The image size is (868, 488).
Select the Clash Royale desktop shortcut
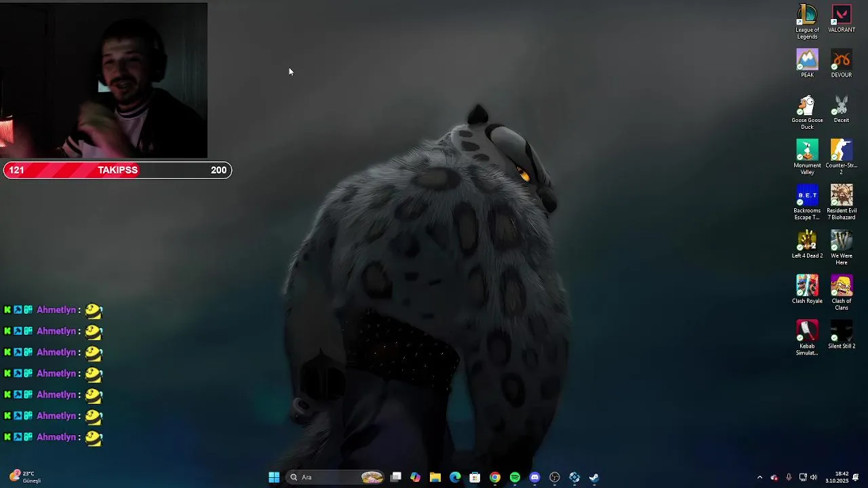pos(807,289)
